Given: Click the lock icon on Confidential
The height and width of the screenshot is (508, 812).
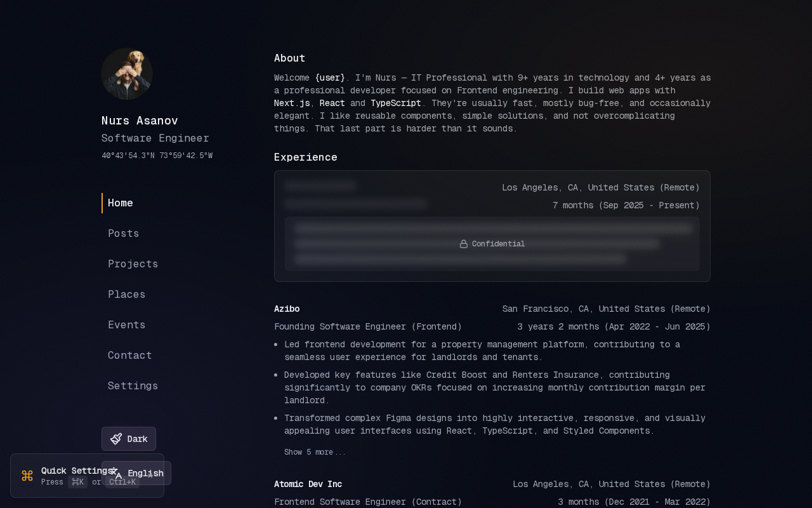Looking at the screenshot, I should (464, 244).
